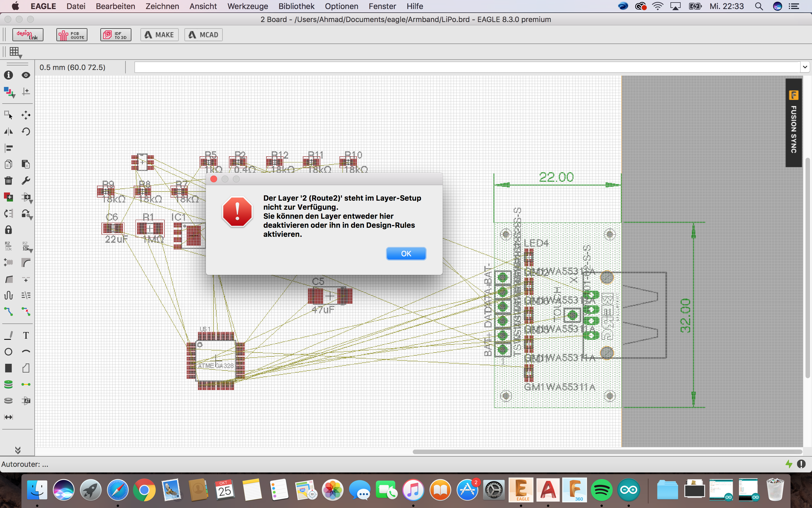Confirm the layer warning with OK
812x508 pixels.
tap(406, 254)
